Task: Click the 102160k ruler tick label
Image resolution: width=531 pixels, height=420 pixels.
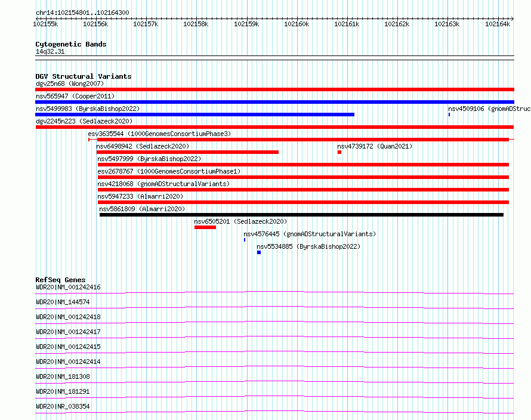Action: pos(297,24)
